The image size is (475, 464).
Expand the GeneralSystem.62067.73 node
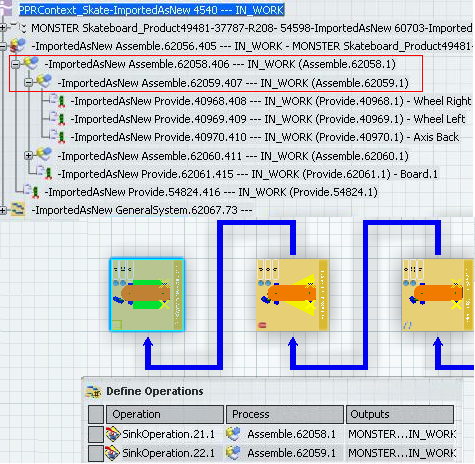(x=3, y=210)
